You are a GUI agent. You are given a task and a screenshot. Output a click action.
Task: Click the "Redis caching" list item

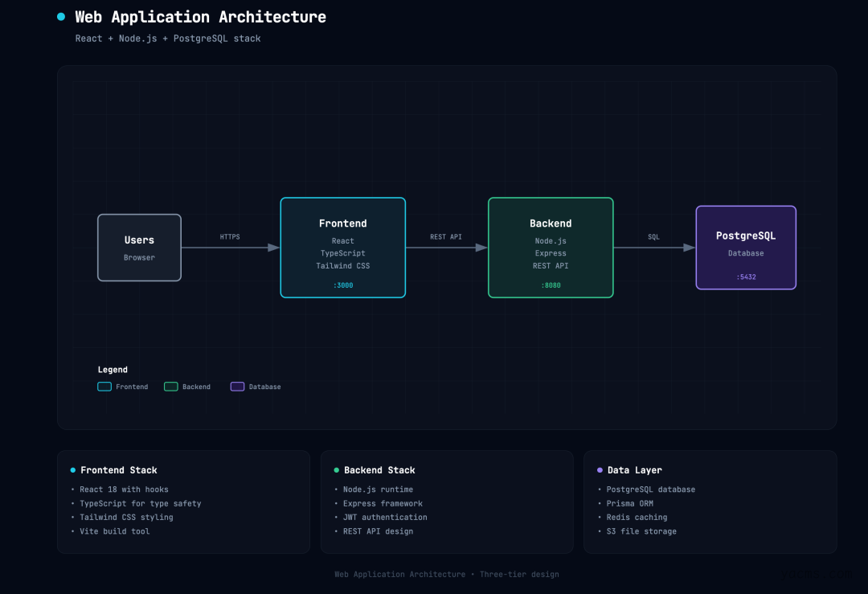click(x=637, y=518)
